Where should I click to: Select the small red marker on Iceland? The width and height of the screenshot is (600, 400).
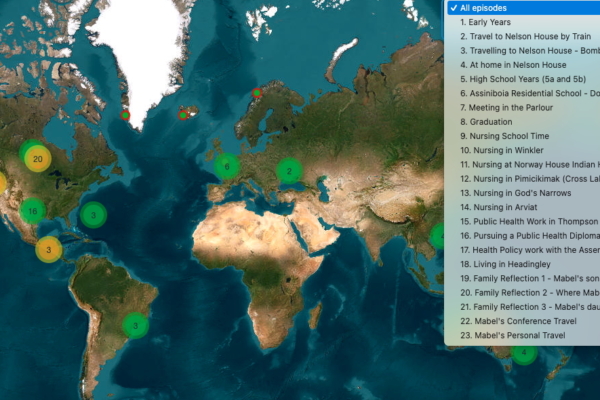[183, 115]
